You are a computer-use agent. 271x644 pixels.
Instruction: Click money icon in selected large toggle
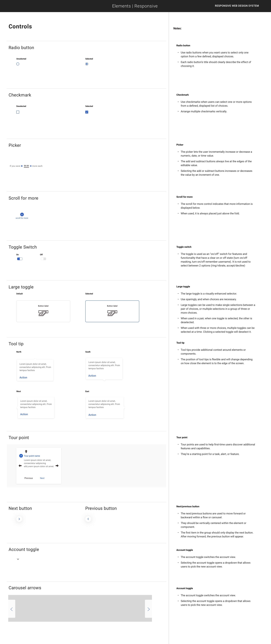coord(112,313)
